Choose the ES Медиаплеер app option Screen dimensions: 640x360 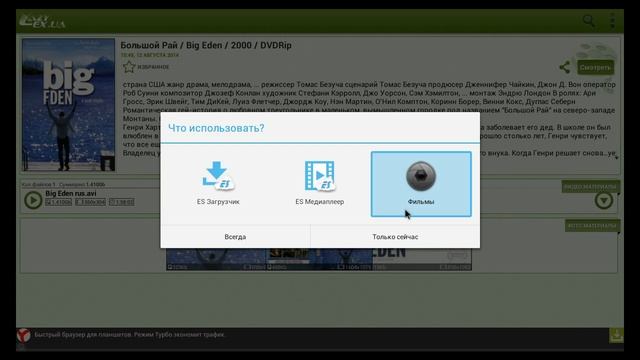tap(320, 184)
